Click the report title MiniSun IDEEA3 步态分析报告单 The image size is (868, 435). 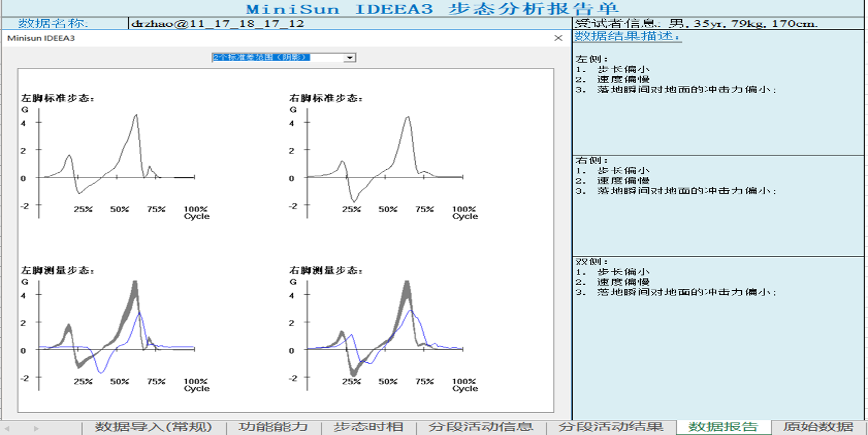pos(433,9)
